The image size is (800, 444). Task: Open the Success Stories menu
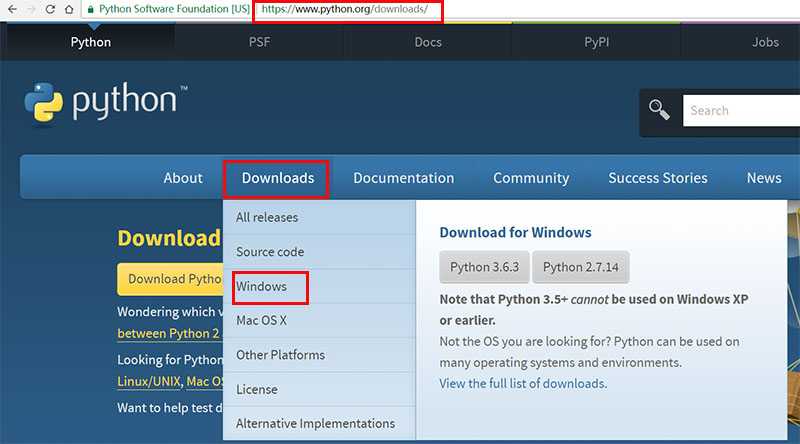coord(658,178)
